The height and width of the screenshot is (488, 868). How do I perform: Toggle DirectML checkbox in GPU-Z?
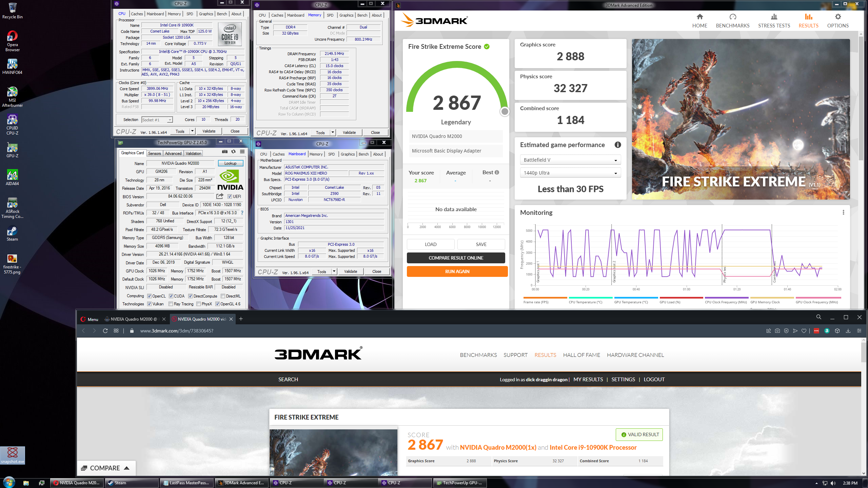223,296
